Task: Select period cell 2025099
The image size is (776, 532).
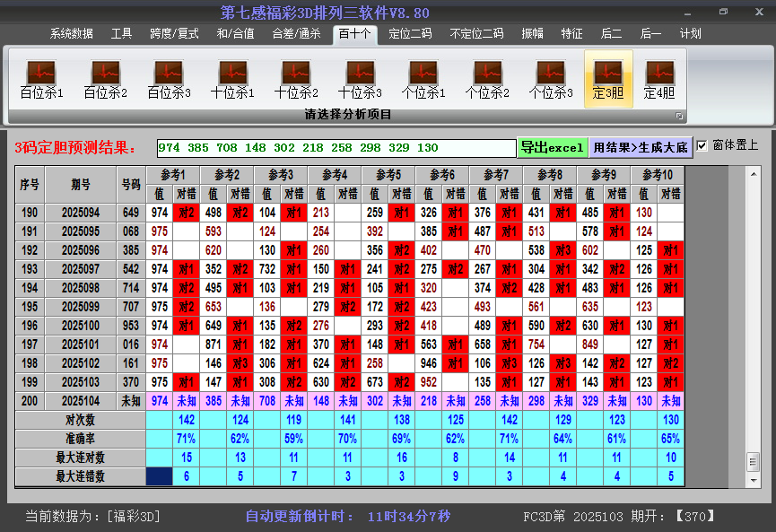Action: (81, 307)
